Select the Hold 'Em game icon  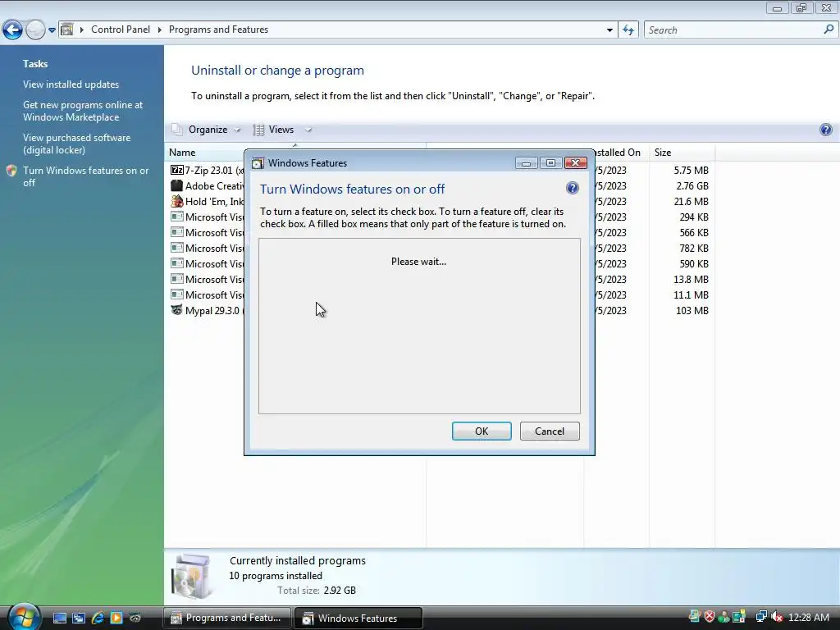(177, 201)
